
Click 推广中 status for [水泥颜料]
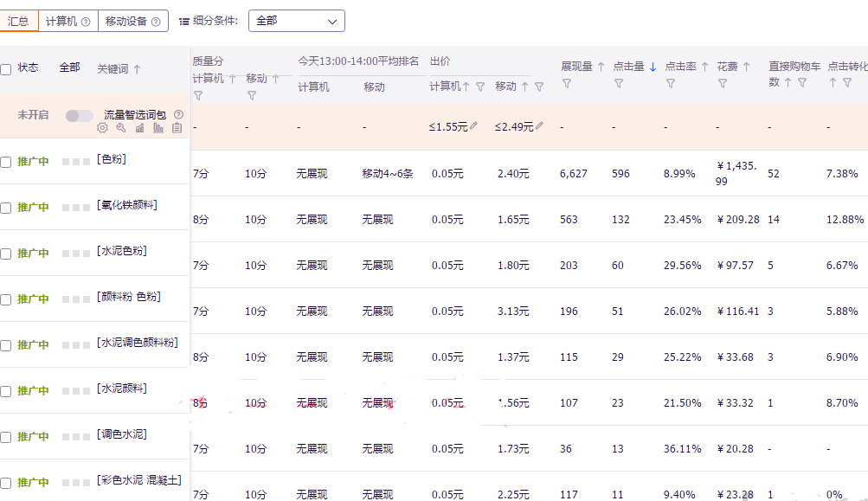point(33,391)
